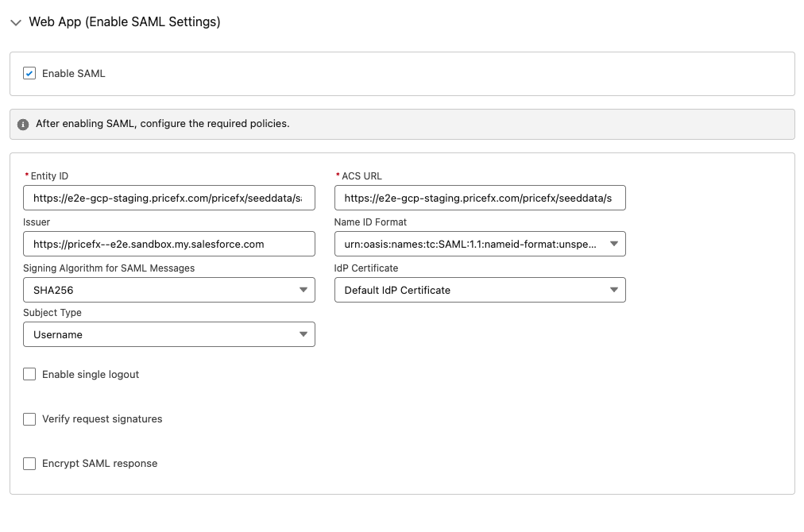The image size is (804, 532).
Task: Uncheck the Enable SAML checkbox
Action: [29, 74]
